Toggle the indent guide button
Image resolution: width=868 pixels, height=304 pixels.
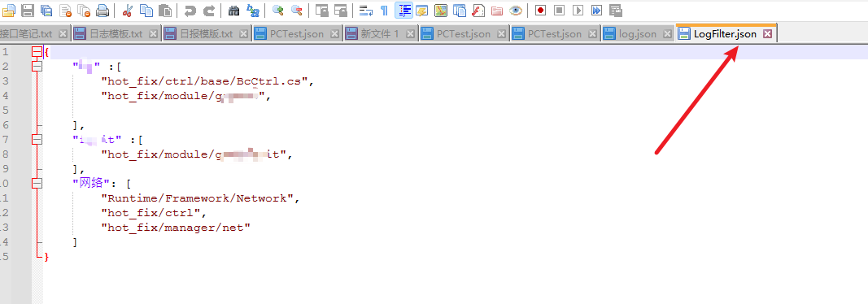point(403,10)
